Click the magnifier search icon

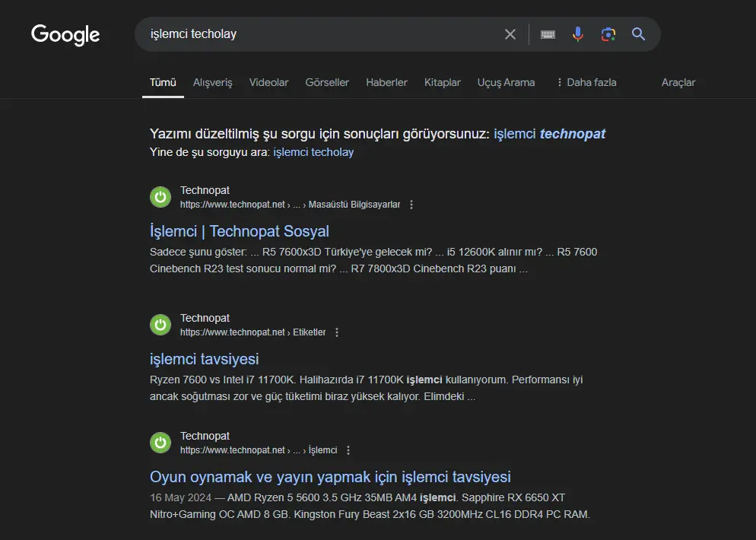point(638,34)
